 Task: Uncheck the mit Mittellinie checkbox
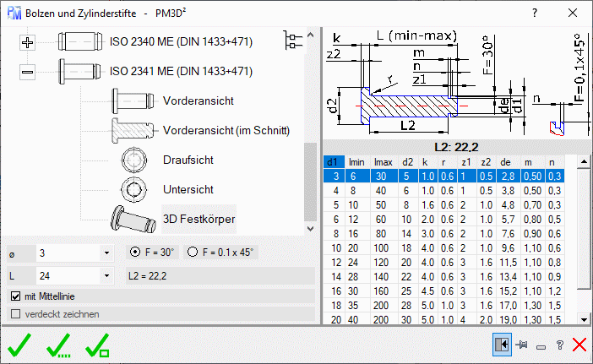click(15, 296)
